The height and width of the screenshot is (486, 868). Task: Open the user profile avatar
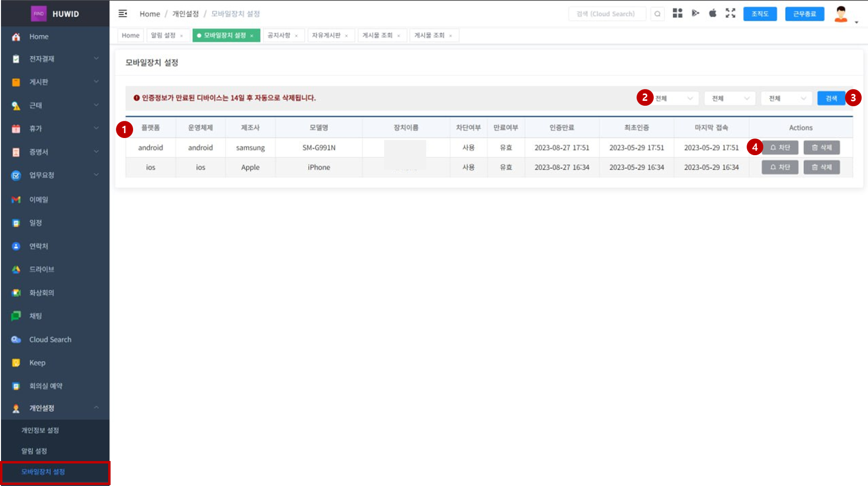click(841, 14)
